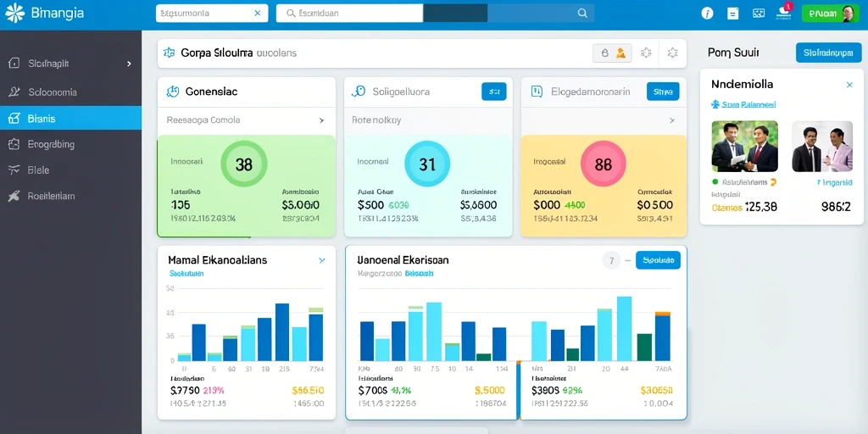Open Enogrdbing sidebar item
Viewport: 868px width, 434px height.
71,144
